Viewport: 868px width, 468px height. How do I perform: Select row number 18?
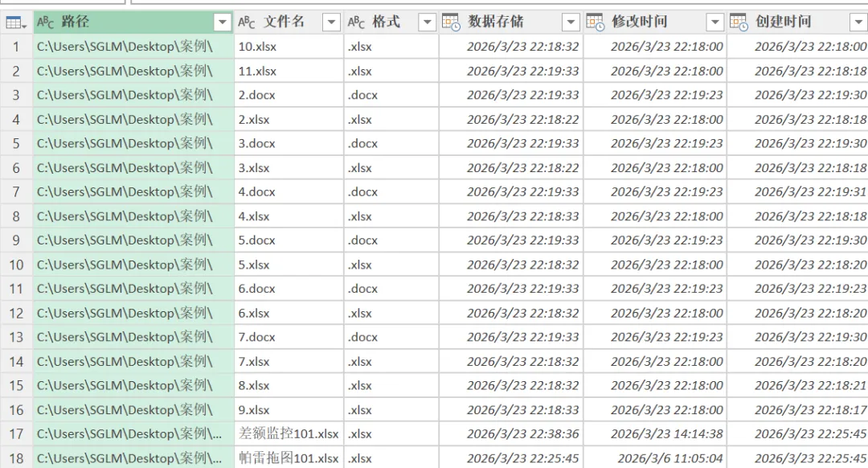coord(16,458)
